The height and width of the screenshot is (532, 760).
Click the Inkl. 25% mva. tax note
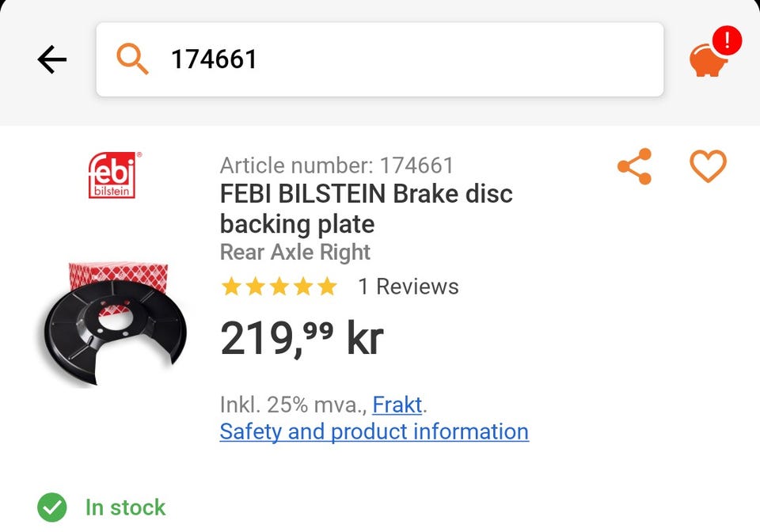pos(293,405)
